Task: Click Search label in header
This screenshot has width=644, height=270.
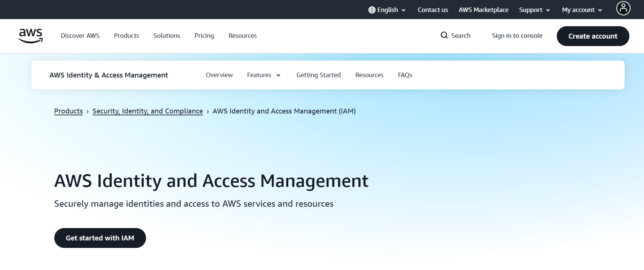Action: pos(461,36)
